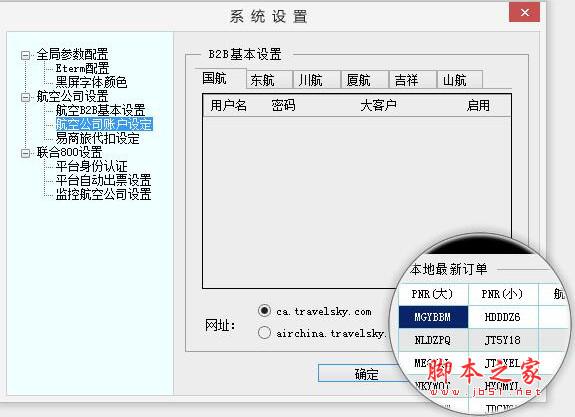Click the PNR(小) column header
Viewport: 575px width, 417px height.
503,294
